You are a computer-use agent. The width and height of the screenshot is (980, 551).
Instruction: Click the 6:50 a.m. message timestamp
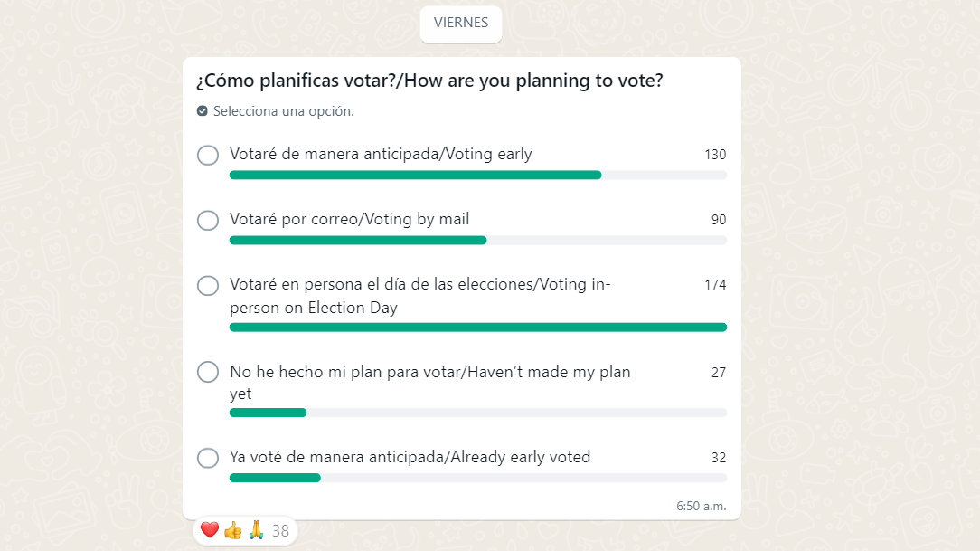(701, 506)
